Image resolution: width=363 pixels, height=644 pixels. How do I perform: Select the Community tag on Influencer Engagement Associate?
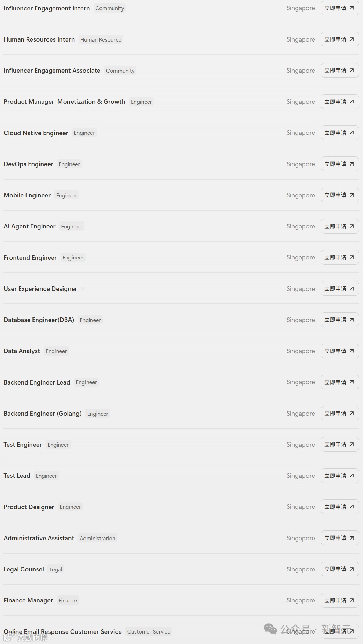tap(120, 71)
